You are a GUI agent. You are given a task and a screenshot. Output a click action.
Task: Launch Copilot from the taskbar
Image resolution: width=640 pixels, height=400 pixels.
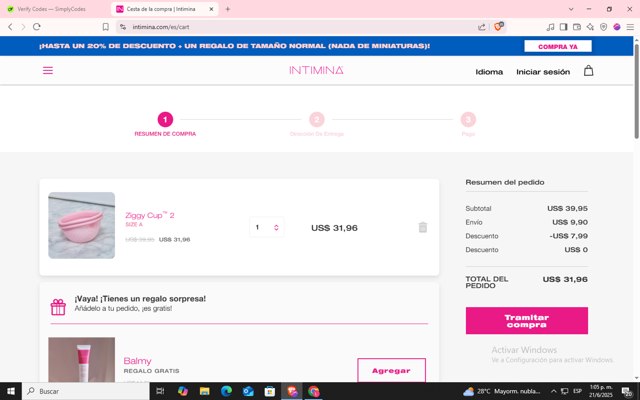click(x=182, y=391)
